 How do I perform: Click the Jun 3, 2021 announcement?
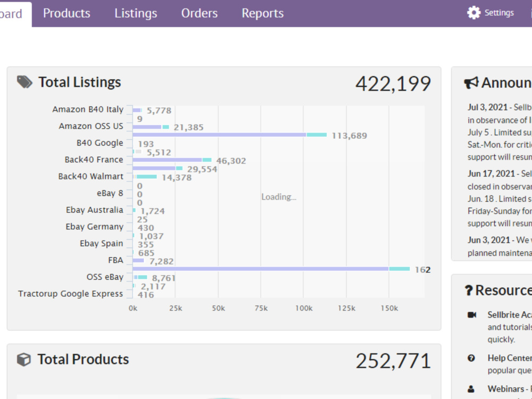(x=500, y=247)
